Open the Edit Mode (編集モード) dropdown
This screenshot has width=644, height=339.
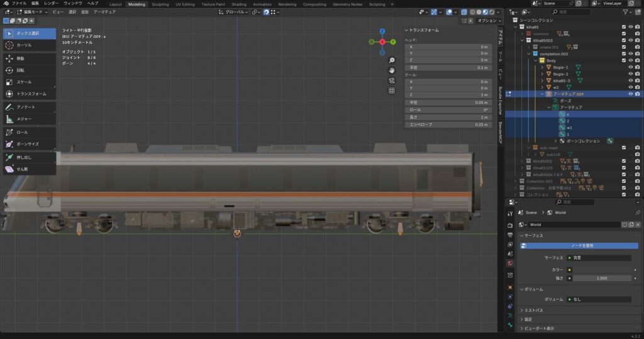[x=33, y=12]
